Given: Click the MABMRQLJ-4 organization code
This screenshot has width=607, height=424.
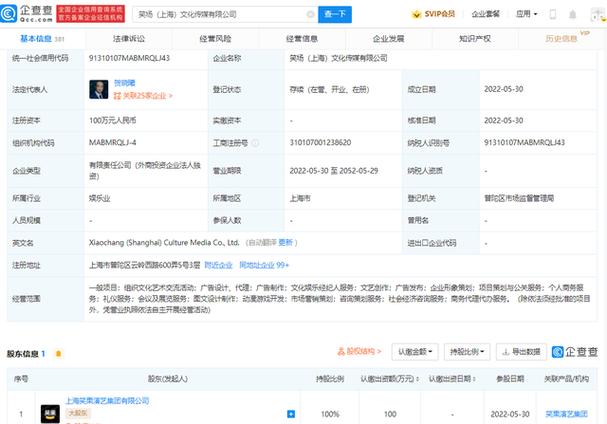Looking at the screenshot, I should click(112, 142).
